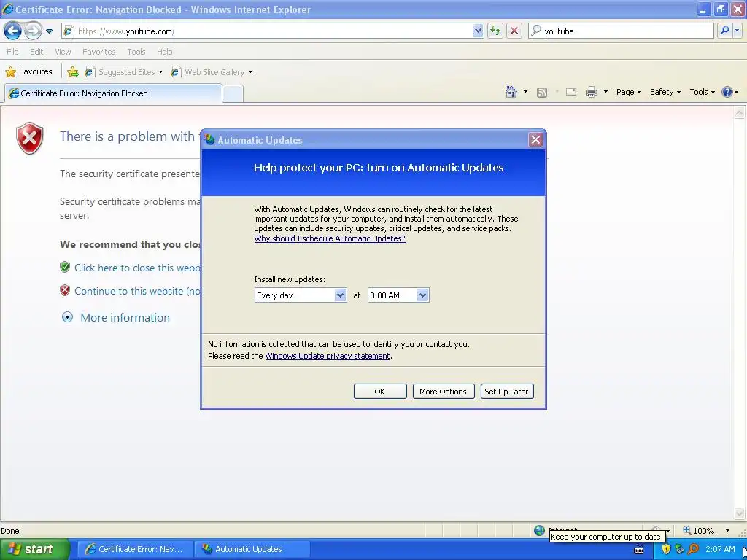
Task: Click the page vertical scrollbar up arrow
Action: tap(740, 113)
